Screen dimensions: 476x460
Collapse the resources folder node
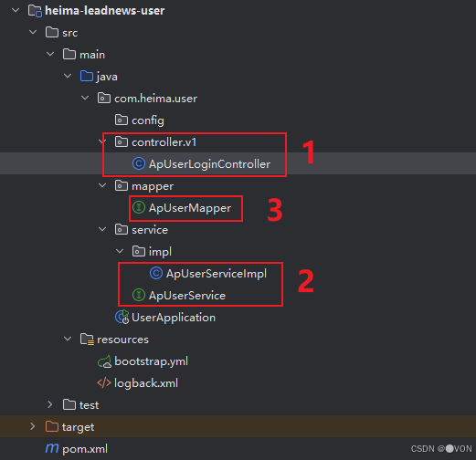tap(68, 339)
